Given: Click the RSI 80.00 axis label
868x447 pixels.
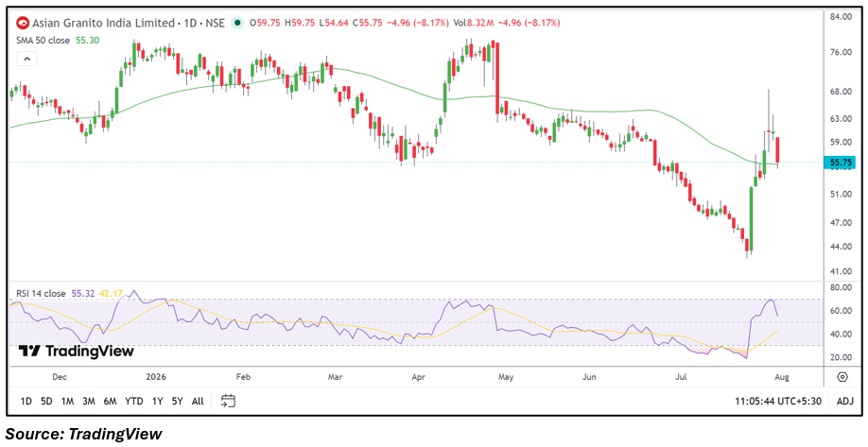Looking at the screenshot, I should tap(840, 287).
